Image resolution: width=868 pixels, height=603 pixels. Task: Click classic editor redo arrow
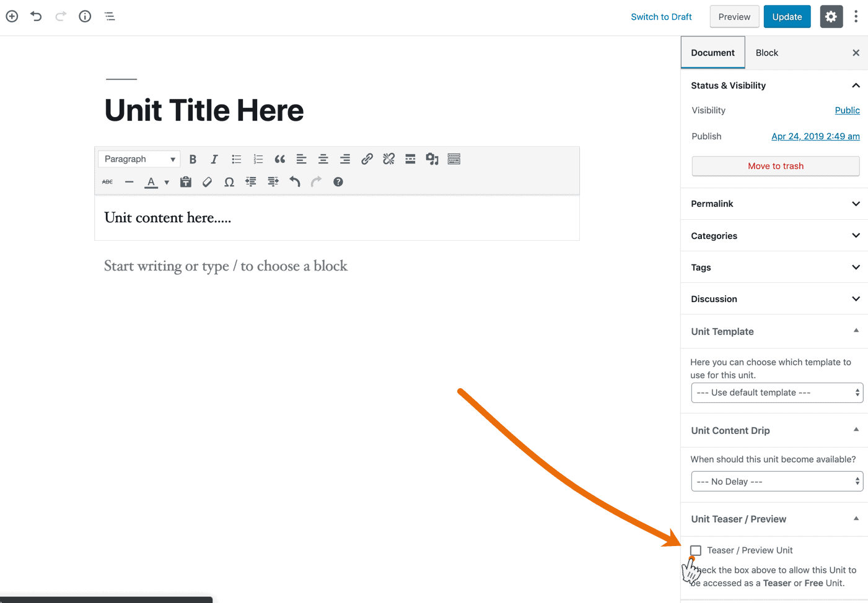tap(317, 182)
